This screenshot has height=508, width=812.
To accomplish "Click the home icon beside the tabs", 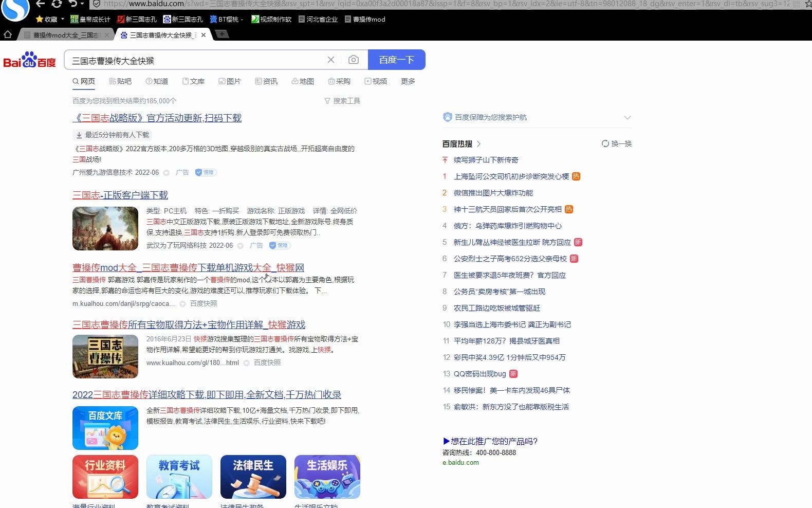I will coord(8,34).
